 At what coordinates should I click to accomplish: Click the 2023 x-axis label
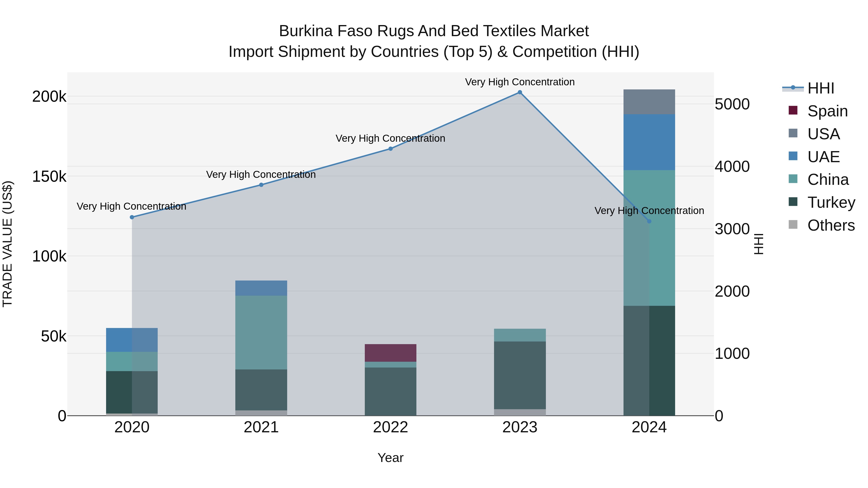click(x=520, y=427)
